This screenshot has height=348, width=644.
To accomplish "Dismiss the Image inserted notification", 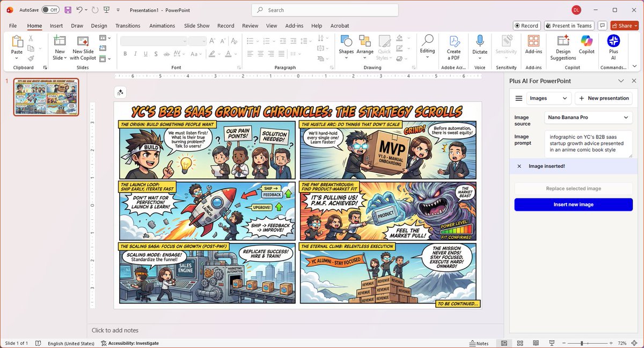I will [519, 166].
